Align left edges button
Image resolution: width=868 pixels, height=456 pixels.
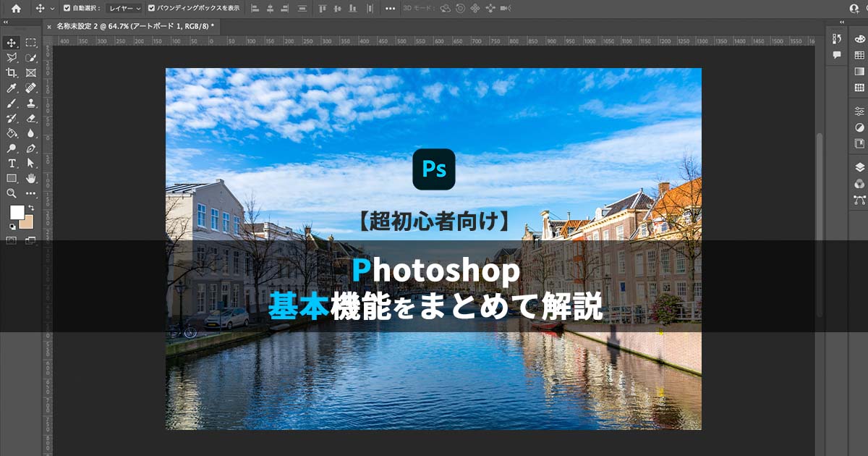coord(254,8)
